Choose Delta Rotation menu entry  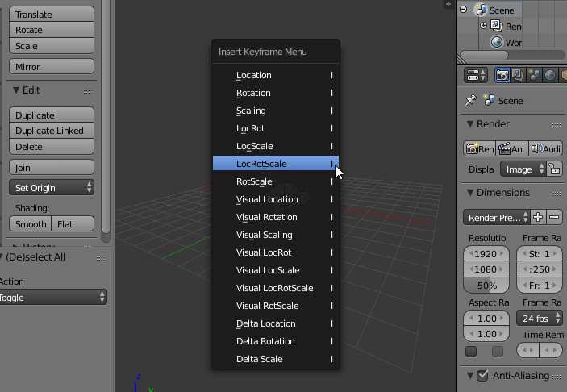click(276, 341)
